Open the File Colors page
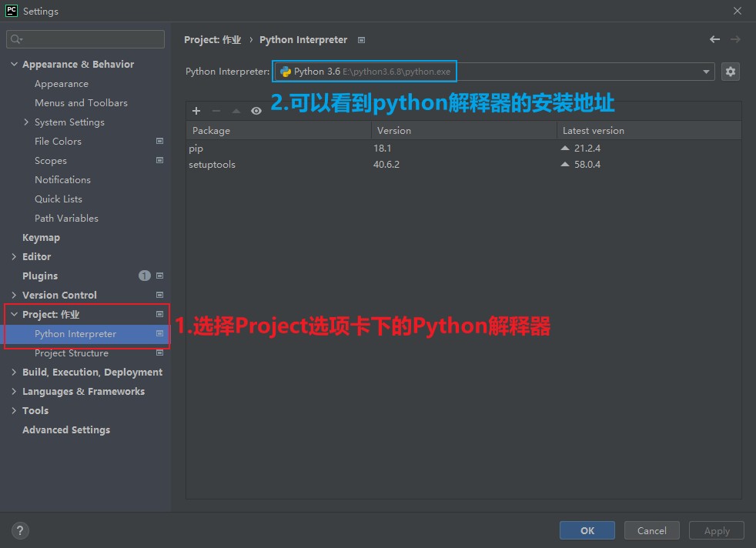The height and width of the screenshot is (548, 756). (58, 141)
